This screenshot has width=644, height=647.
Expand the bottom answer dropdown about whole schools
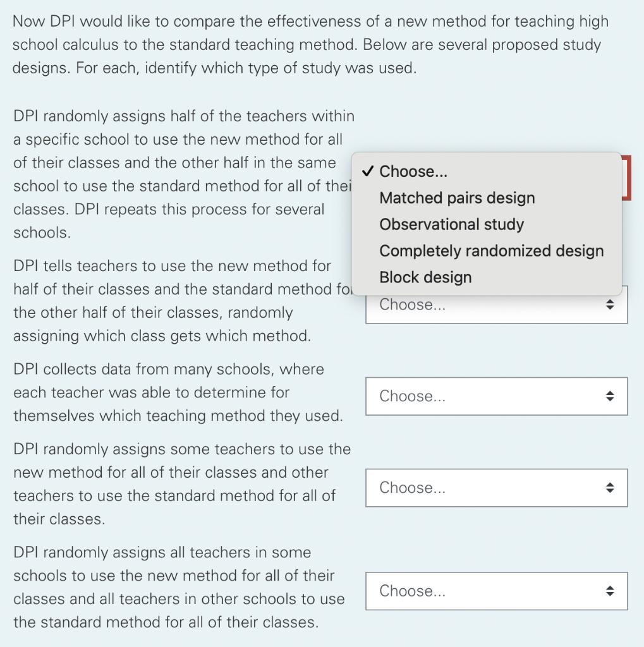coord(496,591)
